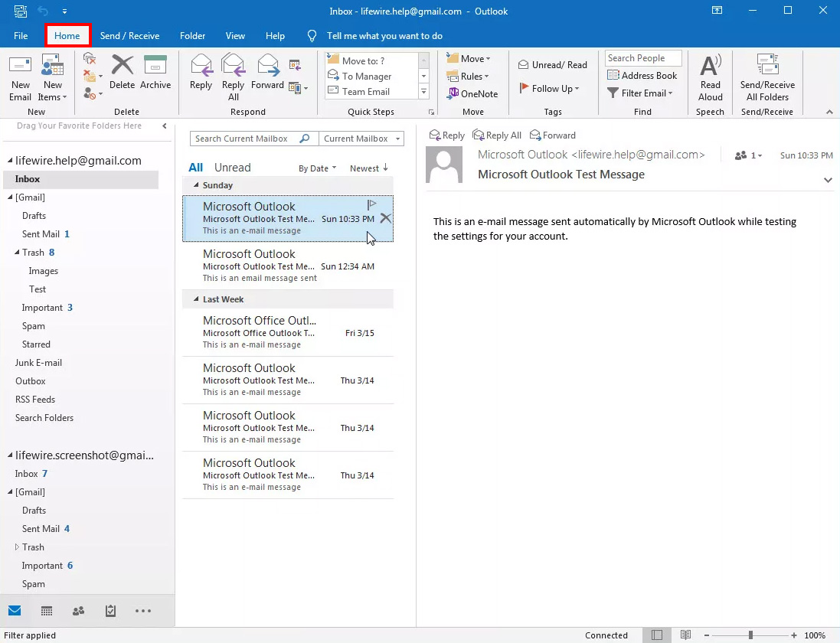Open the Calendar view in navigation bar
Image resolution: width=840 pixels, height=643 pixels.
pos(47,611)
